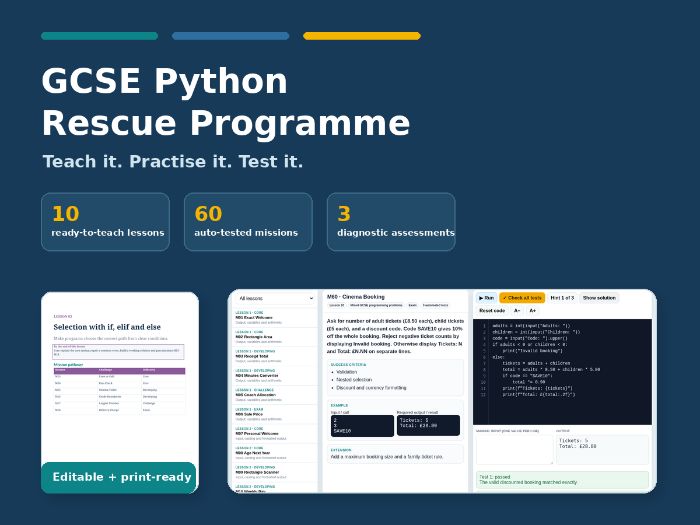Open the All lessons dropdown
This screenshot has height=525, width=700.
point(275,298)
